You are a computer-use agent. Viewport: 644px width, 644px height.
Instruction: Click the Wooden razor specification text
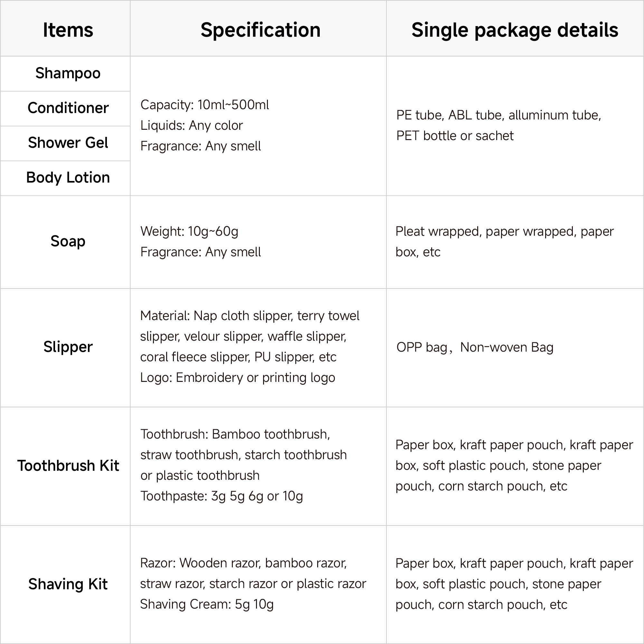[243, 563]
